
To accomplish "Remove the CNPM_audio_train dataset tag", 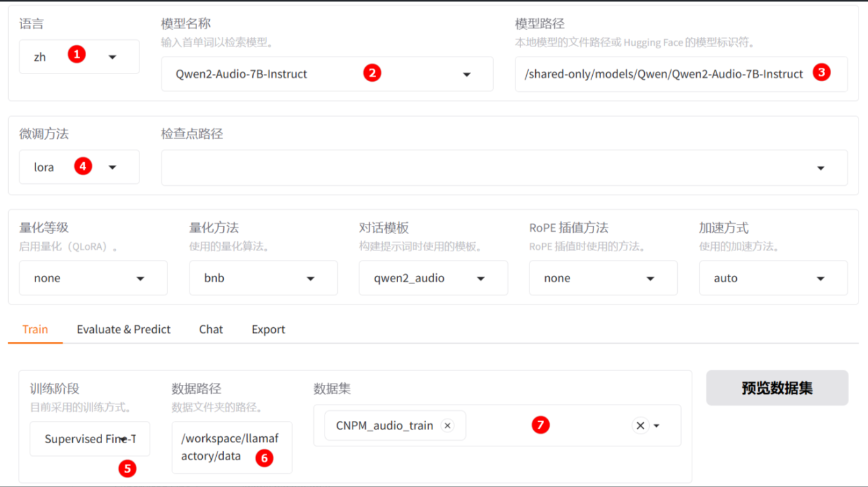I will click(x=448, y=425).
